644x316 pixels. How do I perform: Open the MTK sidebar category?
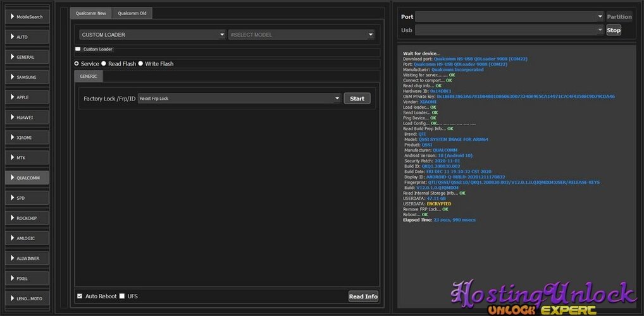[27, 157]
